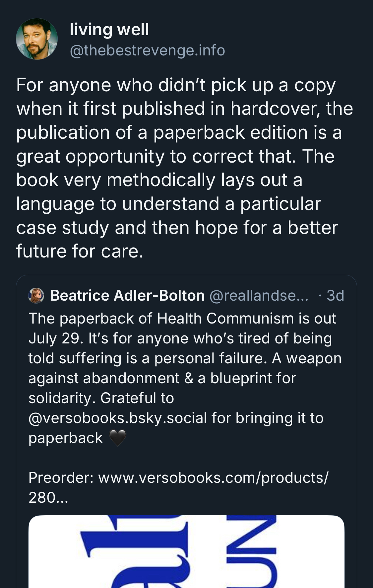This screenshot has width=373, height=588.
Task: Tap the @reallandse... truncated handle
Action: tap(259, 295)
